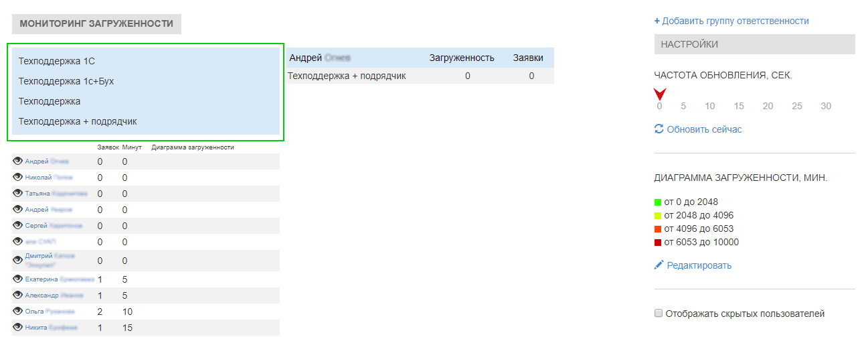868x337 pixels.
Task: Set update frequency to 15 seconds
Action: 739,106
